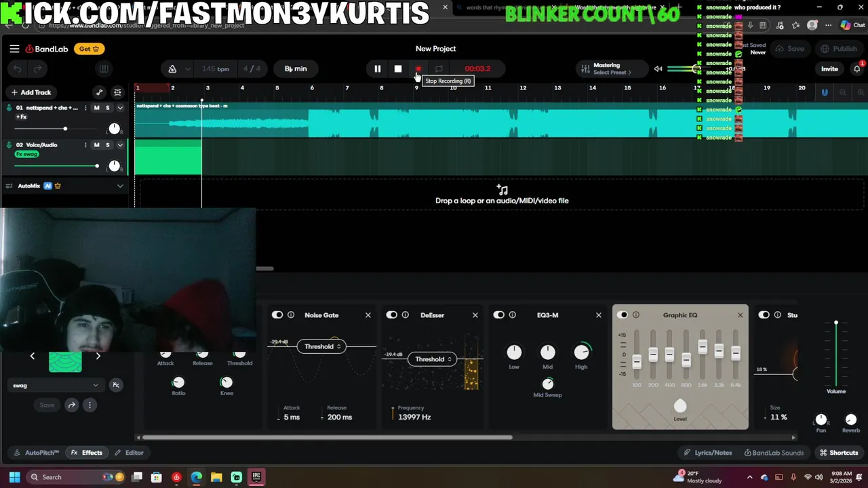
Task: Click the Get membership button
Action: pos(89,49)
